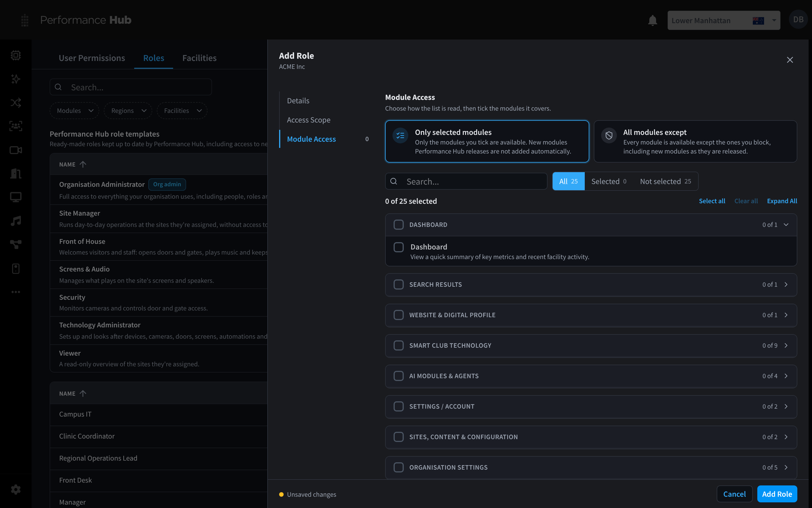Open the AI sparkle sidebar icon
812x508 pixels.
click(16, 79)
